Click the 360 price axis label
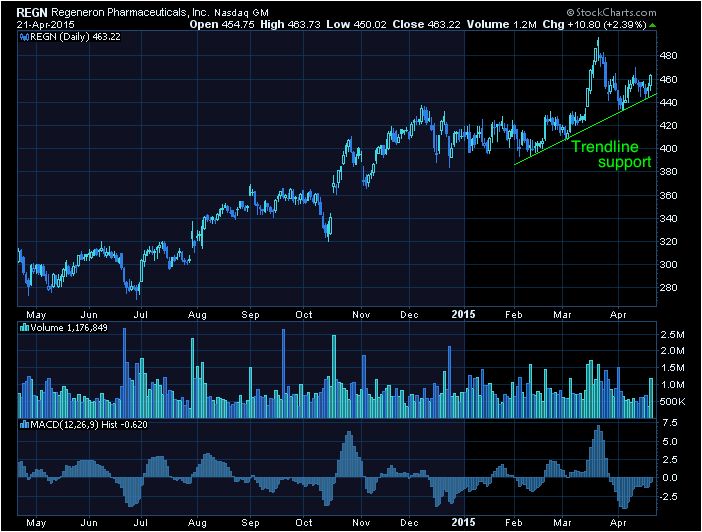The image size is (702, 532). 668,196
